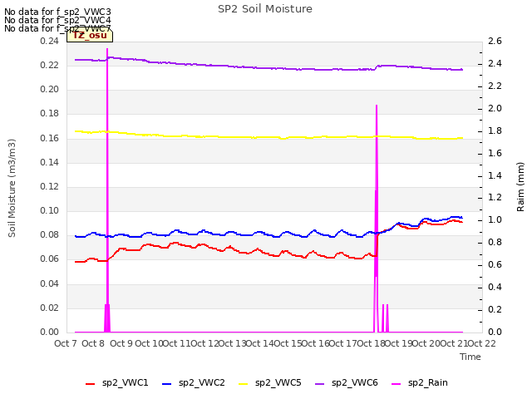Click the Oct 22 date tick label
Viewport: 532px width, 399px height.
(481, 343)
